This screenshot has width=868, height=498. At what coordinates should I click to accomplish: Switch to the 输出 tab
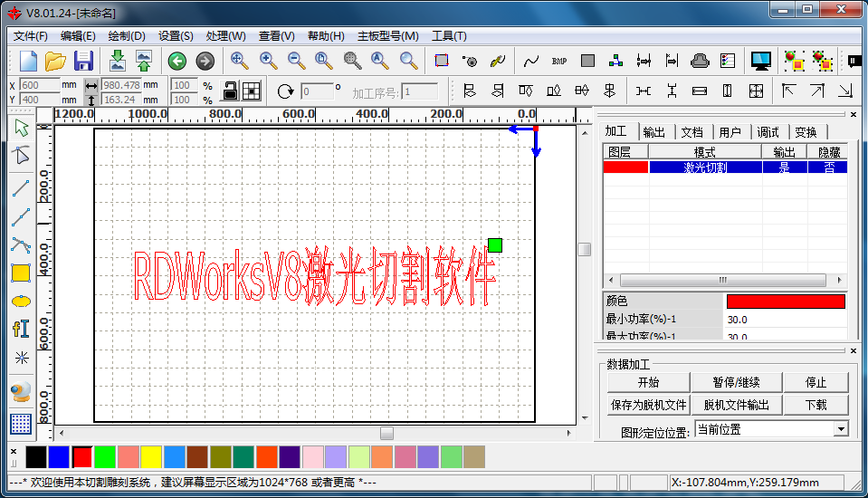pos(654,132)
